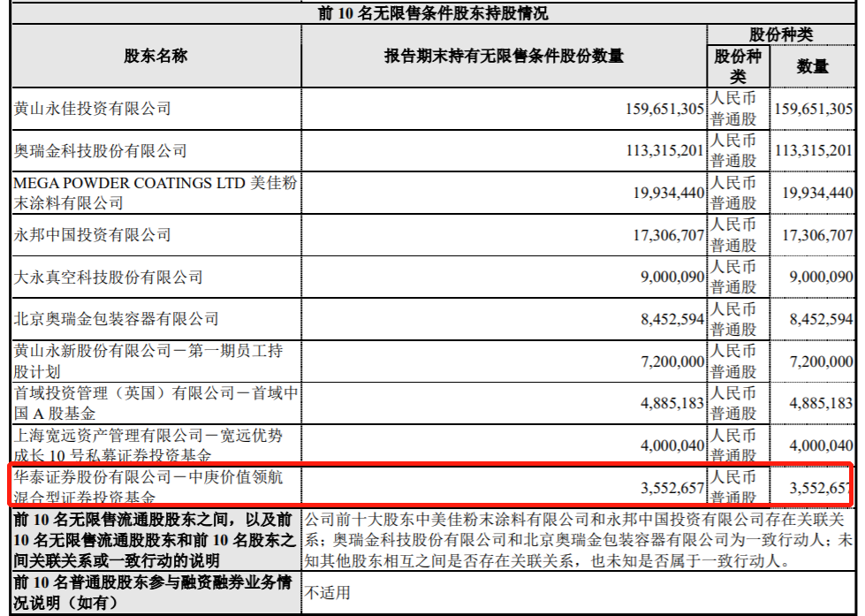Click 113,315,201 in the unrestricted shares held column
This screenshot has width=865, height=616.
coord(664,150)
